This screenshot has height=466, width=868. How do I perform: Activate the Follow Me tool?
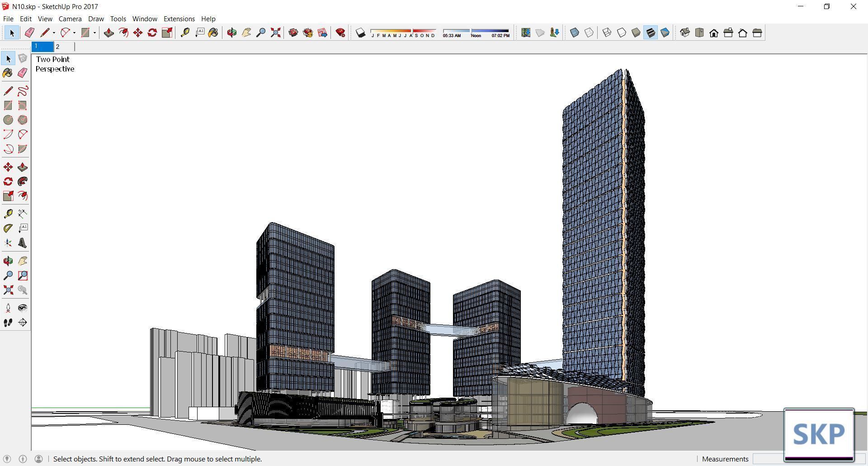[23, 181]
